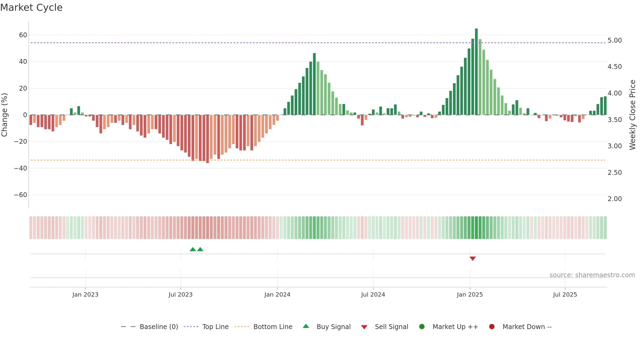
Task: Click the 'Change (%)' left axis title
Action: [x=4, y=115]
